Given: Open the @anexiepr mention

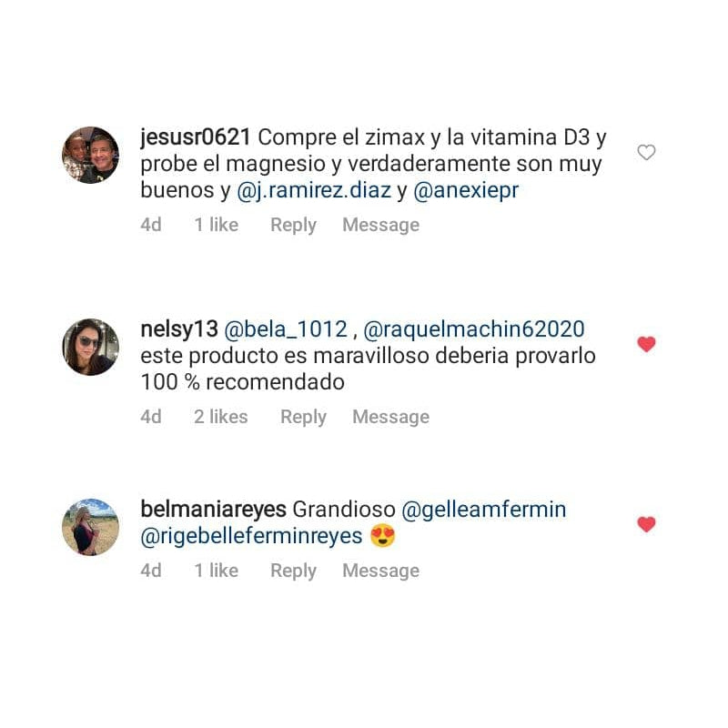Looking at the screenshot, I should point(466,190).
